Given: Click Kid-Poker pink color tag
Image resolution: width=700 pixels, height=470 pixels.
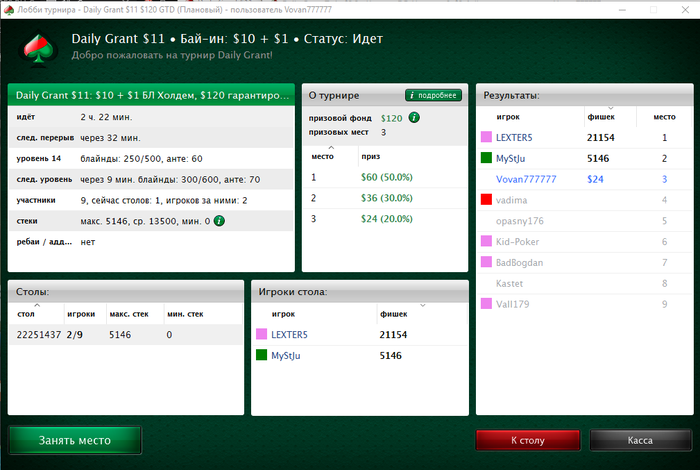Looking at the screenshot, I should coord(486,241).
